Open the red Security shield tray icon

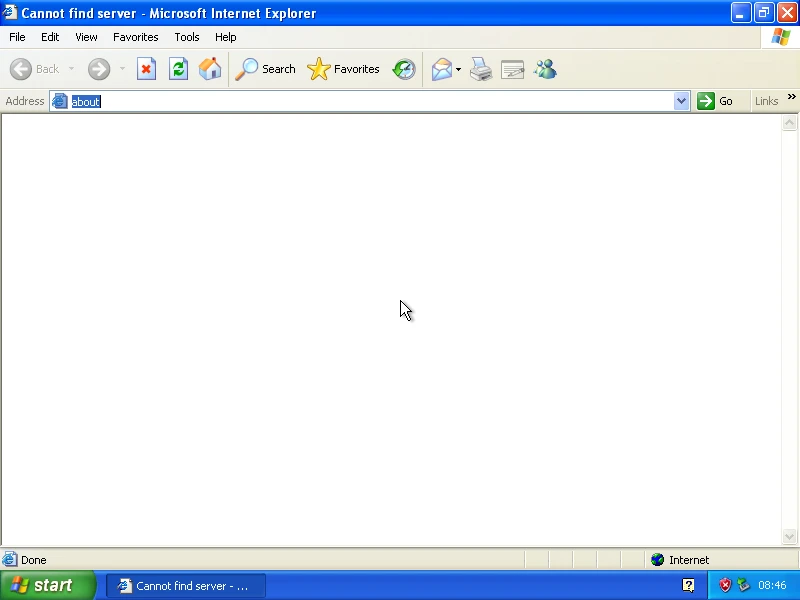coord(724,585)
